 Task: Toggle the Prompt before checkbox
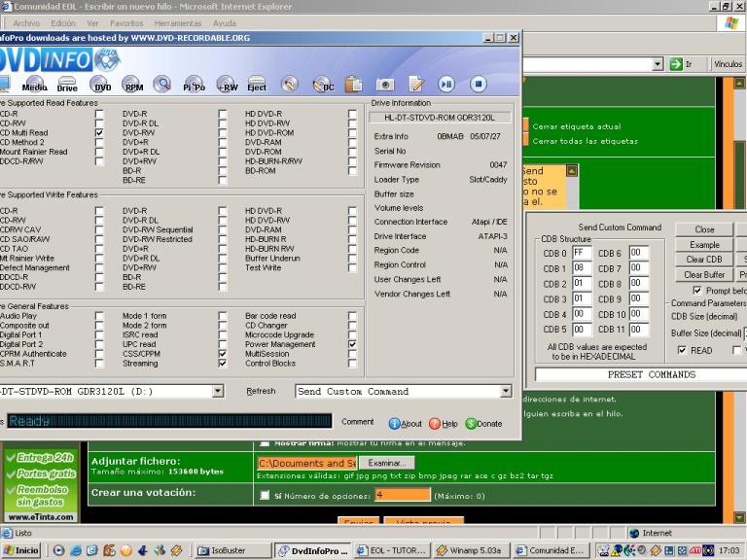click(697, 290)
